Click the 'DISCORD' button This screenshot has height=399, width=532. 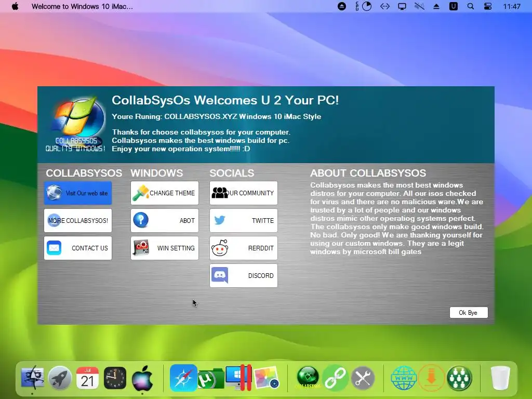244,275
